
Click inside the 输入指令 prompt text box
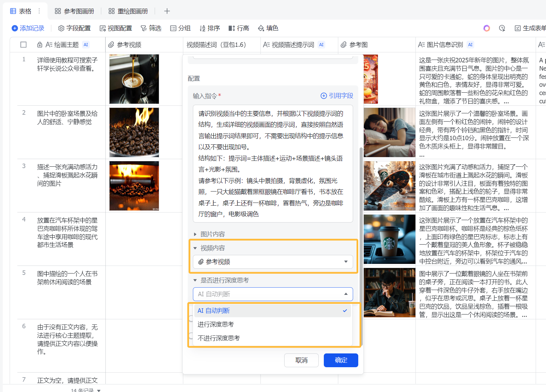[273, 164]
